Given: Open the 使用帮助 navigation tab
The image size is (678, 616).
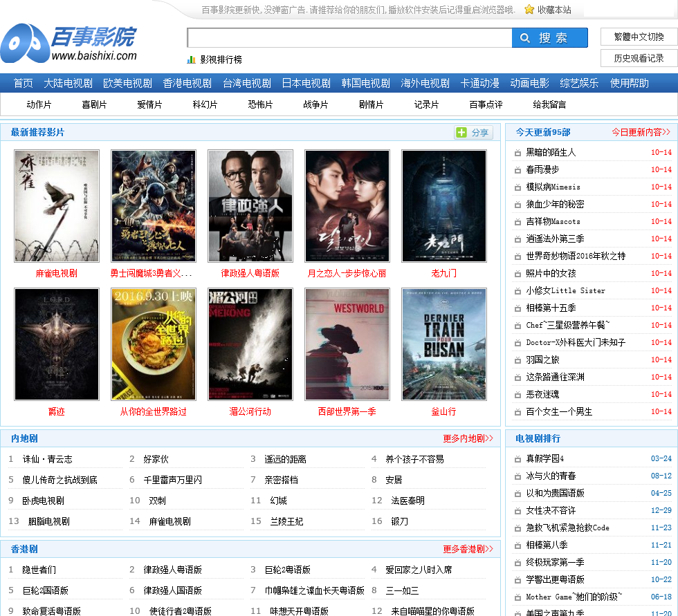Looking at the screenshot, I should (629, 83).
